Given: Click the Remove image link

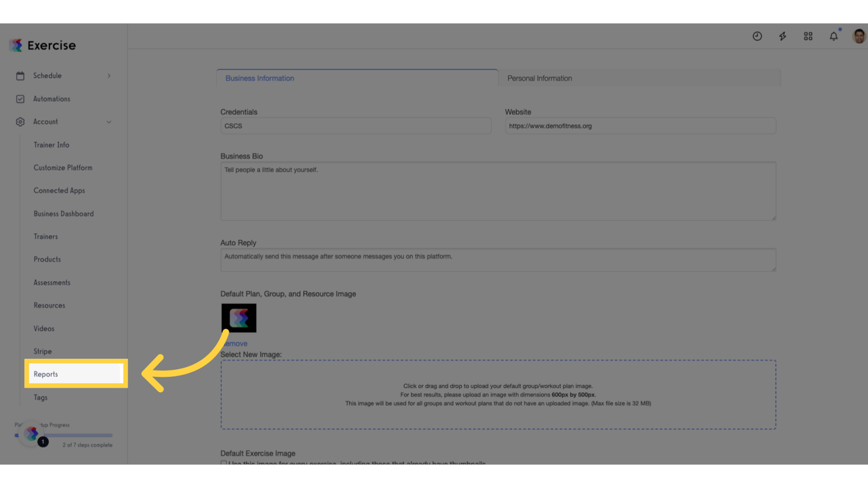Looking at the screenshot, I should pos(235,344).
